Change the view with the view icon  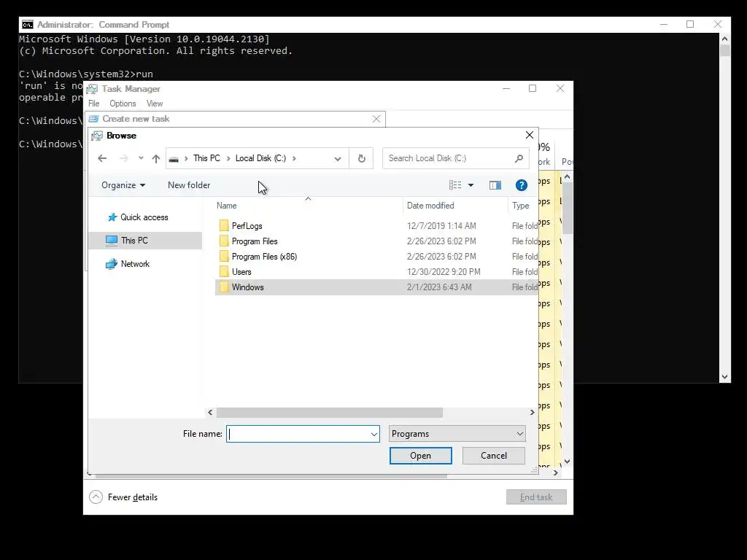(455, 184)
